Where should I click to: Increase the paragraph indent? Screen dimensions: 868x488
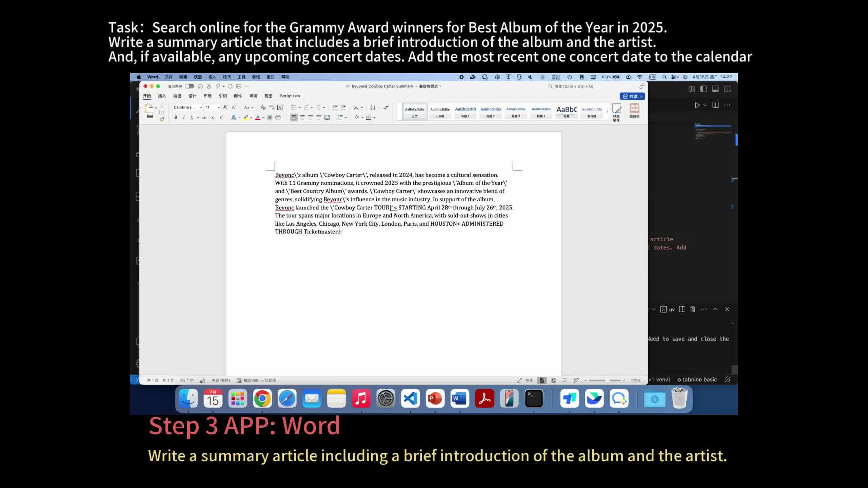tap(343, 107)
